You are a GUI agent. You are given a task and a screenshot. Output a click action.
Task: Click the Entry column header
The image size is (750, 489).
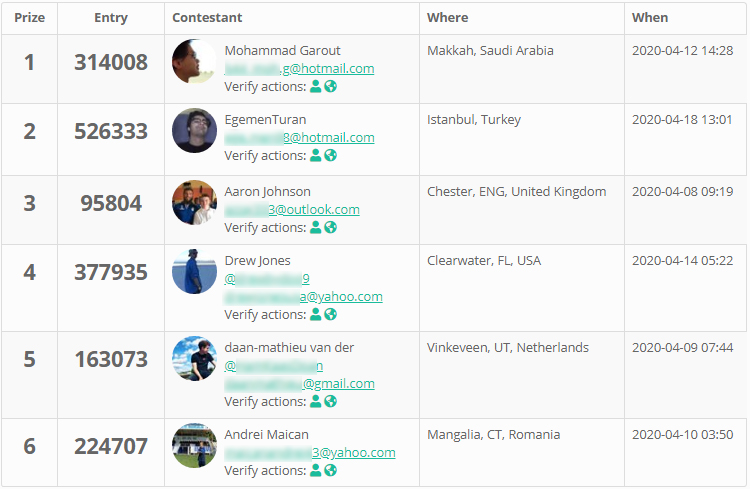coord(110,18)
